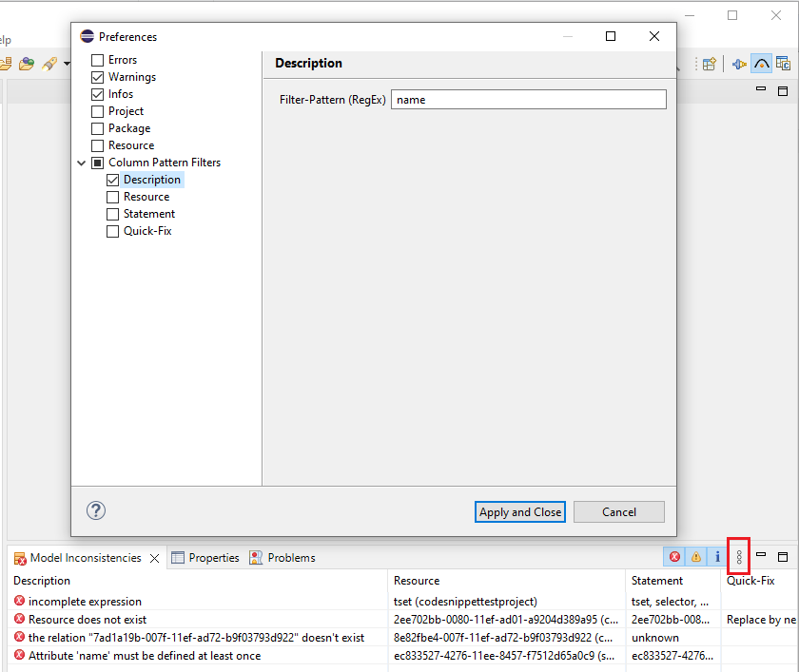Click error icon of the 'the relation' row
The height and width of the screenshot is (672, 799).
tap(19, 637)
